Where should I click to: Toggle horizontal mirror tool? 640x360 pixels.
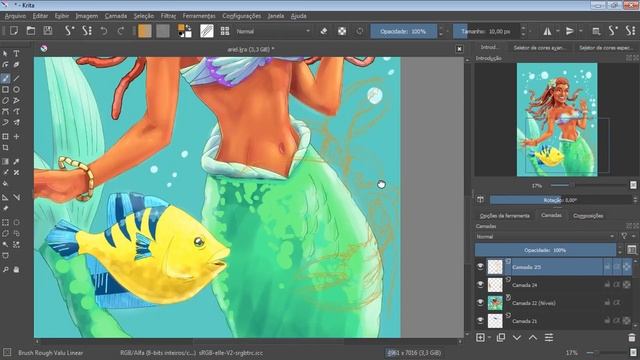click(x=547, y=31)
